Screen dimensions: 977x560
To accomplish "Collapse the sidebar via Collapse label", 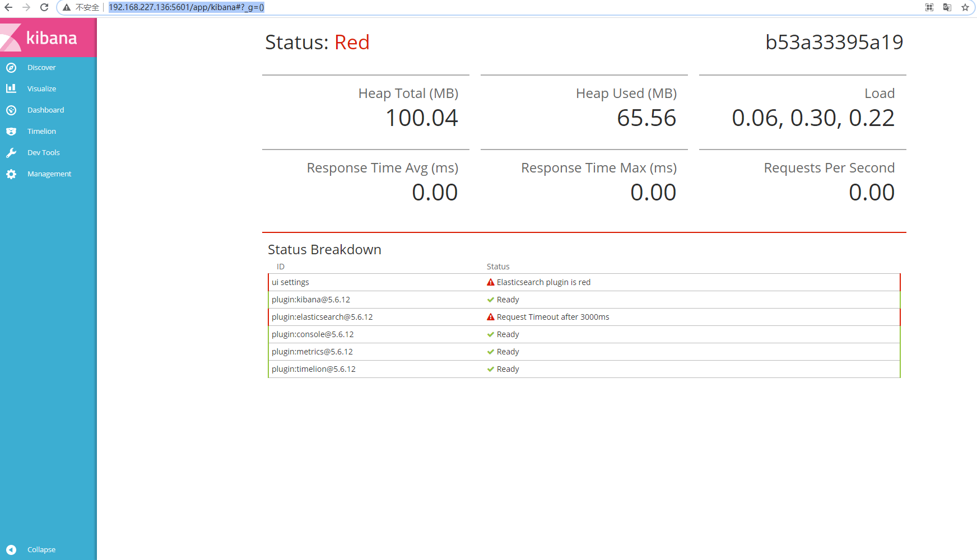I will pyautogui.click(x=41, y=550).
